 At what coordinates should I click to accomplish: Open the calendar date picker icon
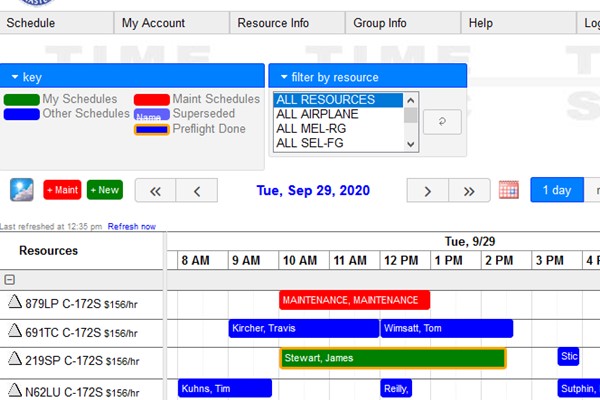508,190
